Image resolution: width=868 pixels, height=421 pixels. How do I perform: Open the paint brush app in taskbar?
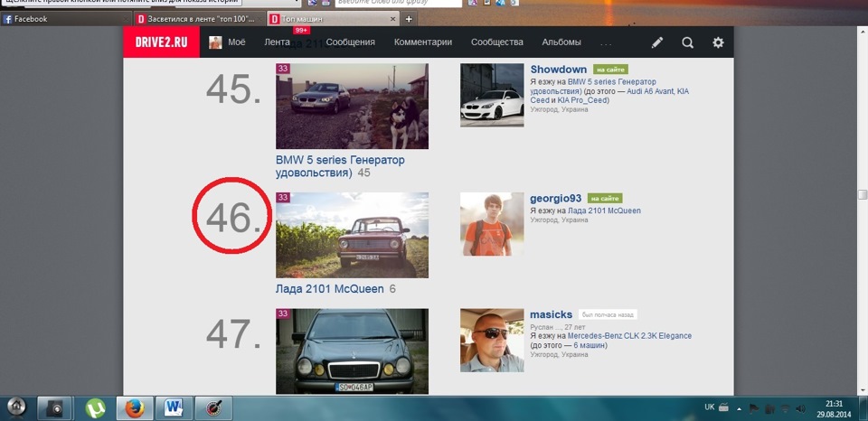click(x=213, y=409)
